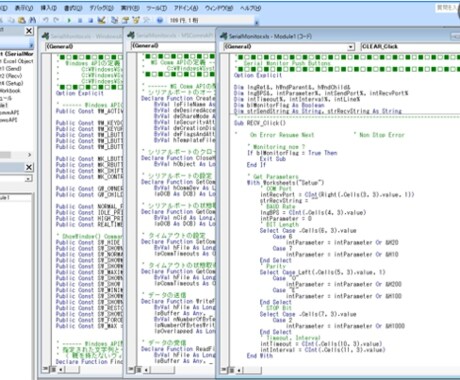Click the Redo arrow icon
The width and height of the screenshot is (460, 380).
(56, 20)
